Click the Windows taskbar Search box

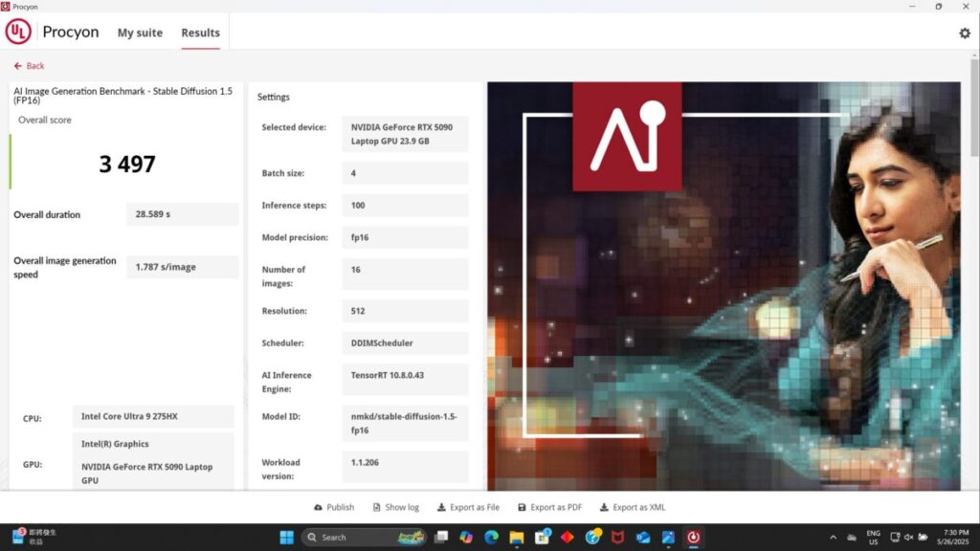(364, 538)
